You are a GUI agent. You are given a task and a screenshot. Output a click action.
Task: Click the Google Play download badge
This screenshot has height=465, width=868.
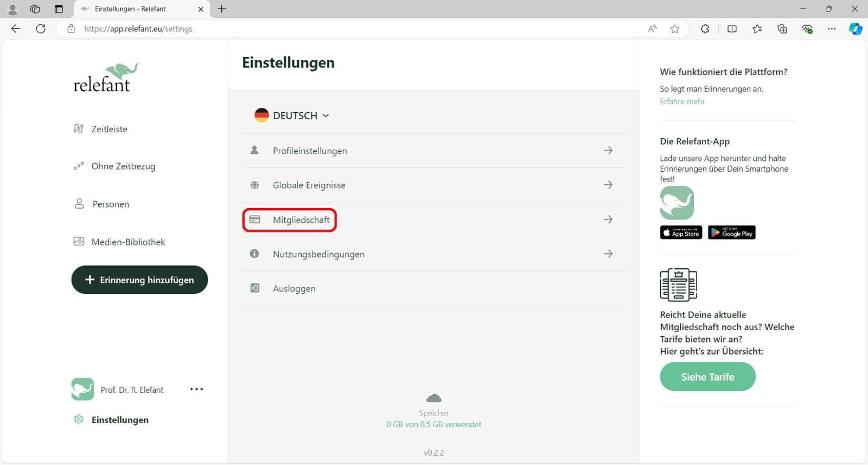731,232
